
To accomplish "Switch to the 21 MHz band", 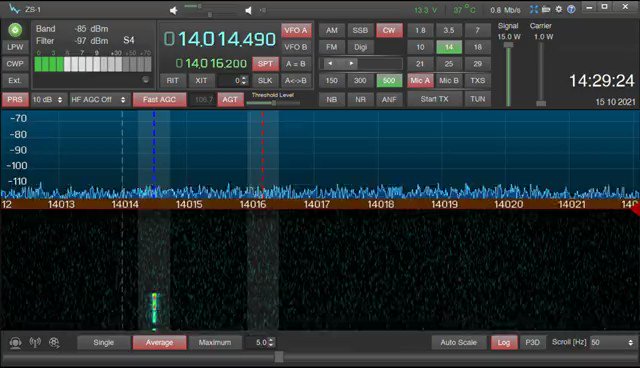I will point(420,64).
